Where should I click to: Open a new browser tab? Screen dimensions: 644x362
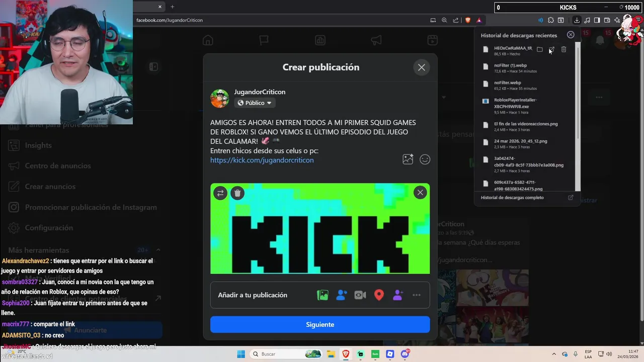click(172, 7)
